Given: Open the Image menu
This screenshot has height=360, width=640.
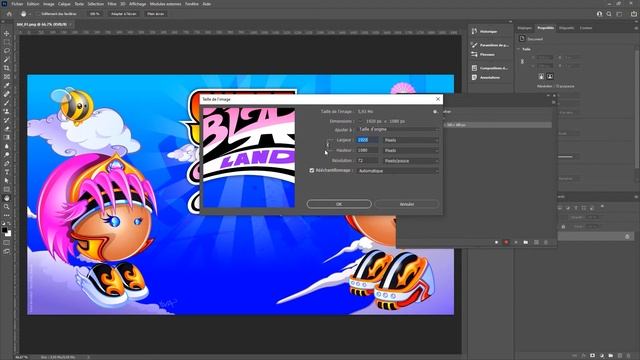Looking at the screenshot, I should click(x=49, y=4).
